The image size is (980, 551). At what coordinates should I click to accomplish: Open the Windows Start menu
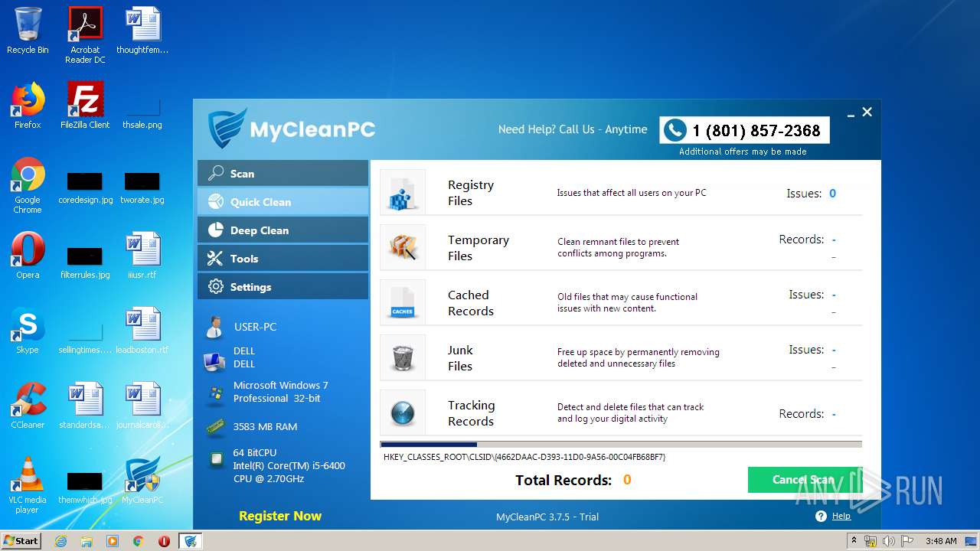click(x=21, y=541)
